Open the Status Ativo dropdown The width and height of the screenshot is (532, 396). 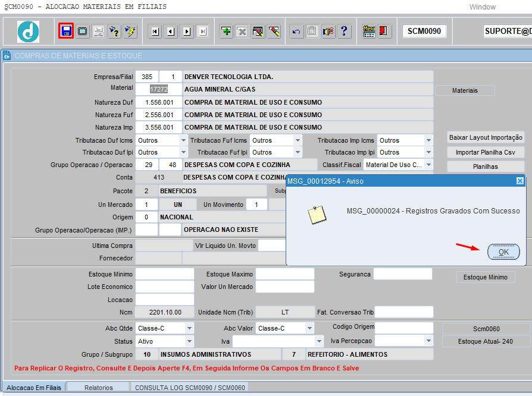pyautogui.click(x=189, y=341)
